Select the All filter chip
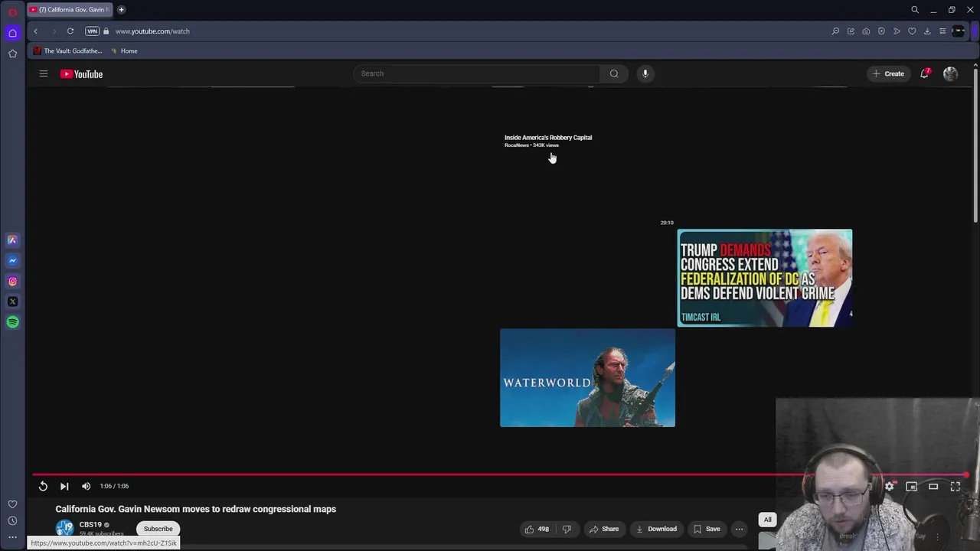 767,520
